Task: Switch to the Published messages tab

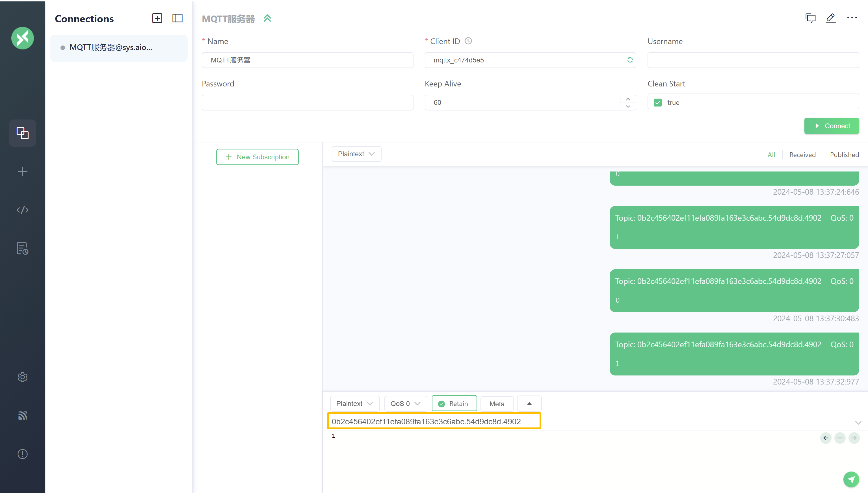Action: (844, 155)
